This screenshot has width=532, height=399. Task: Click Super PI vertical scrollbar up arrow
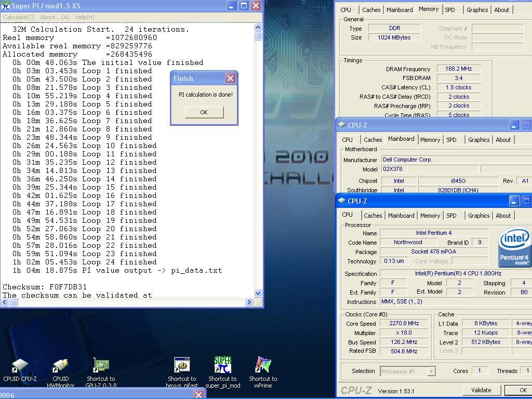[258, 27]
